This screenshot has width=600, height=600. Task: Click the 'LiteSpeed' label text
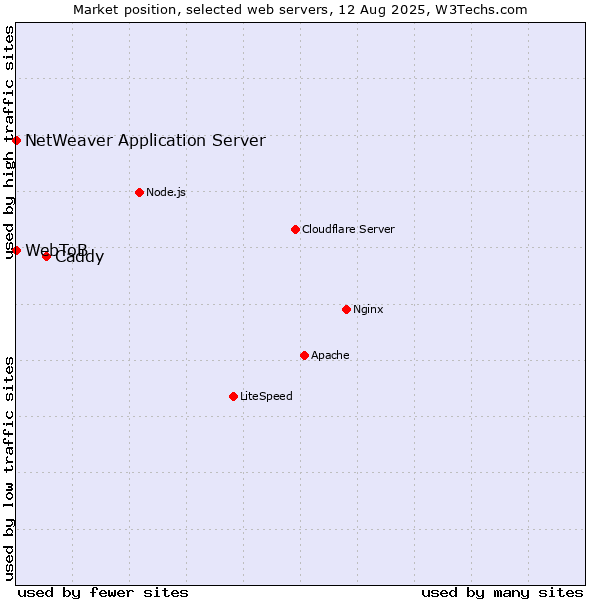click(x=266, y=396)
